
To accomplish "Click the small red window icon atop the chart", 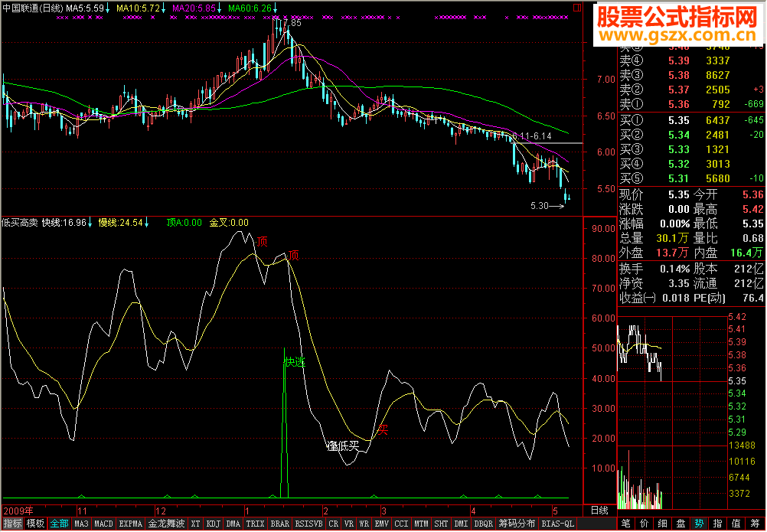I will click(577, 8).
